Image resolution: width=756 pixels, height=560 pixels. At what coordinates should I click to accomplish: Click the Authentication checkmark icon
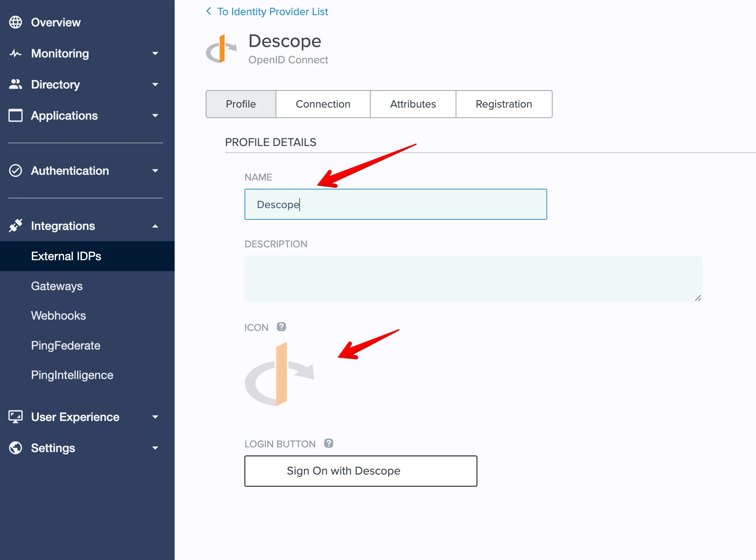[16, 170]
